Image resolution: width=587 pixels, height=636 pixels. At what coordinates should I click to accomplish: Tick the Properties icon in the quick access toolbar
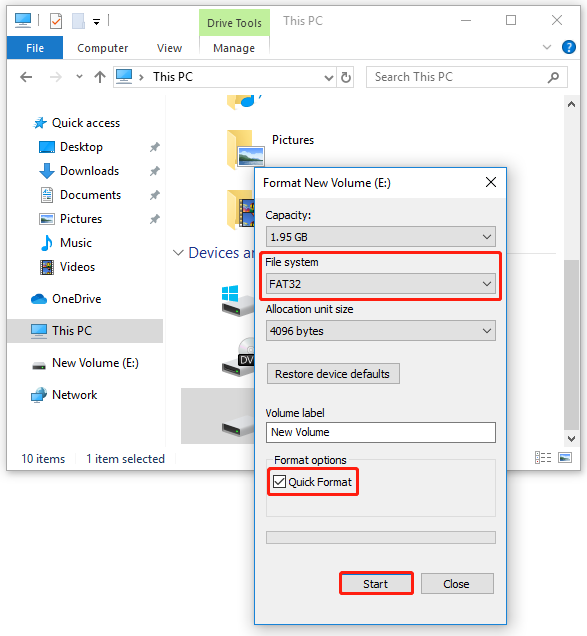[x=56, y=21]
